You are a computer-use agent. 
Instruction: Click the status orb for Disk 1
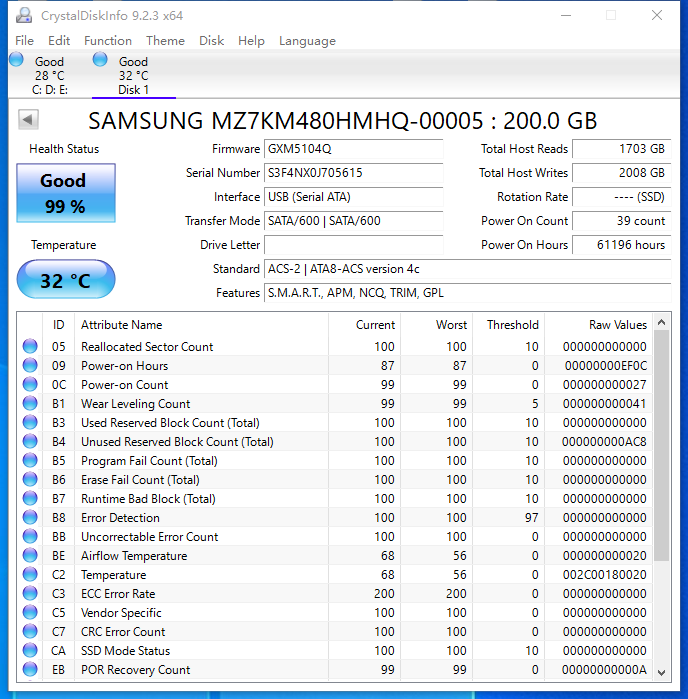[x=100, y=59]
